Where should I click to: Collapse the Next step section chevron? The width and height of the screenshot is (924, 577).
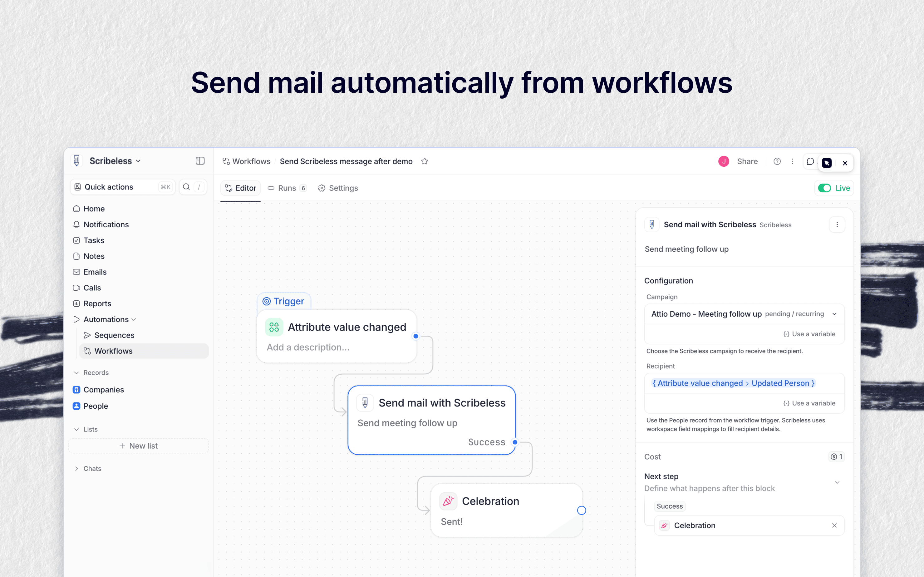837,482
